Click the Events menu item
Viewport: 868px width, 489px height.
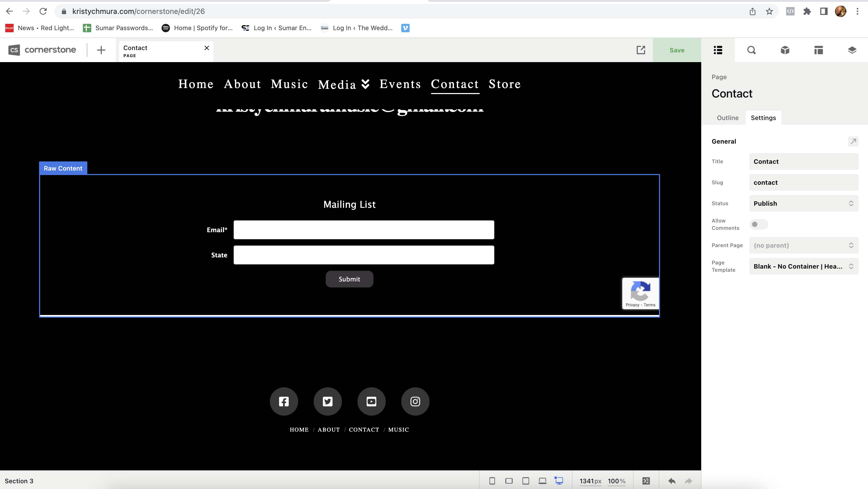[400, 84]
